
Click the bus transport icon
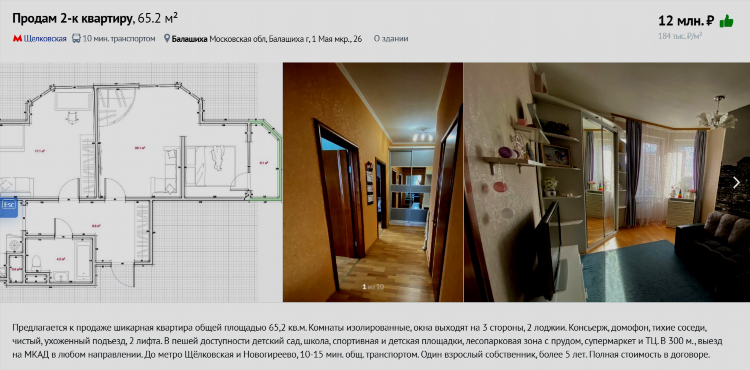[77, 38]
